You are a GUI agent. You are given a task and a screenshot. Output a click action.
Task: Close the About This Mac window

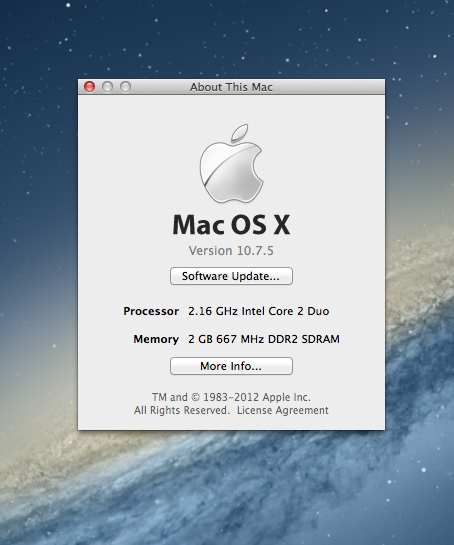pyautogui.click(x=89, y=87)
